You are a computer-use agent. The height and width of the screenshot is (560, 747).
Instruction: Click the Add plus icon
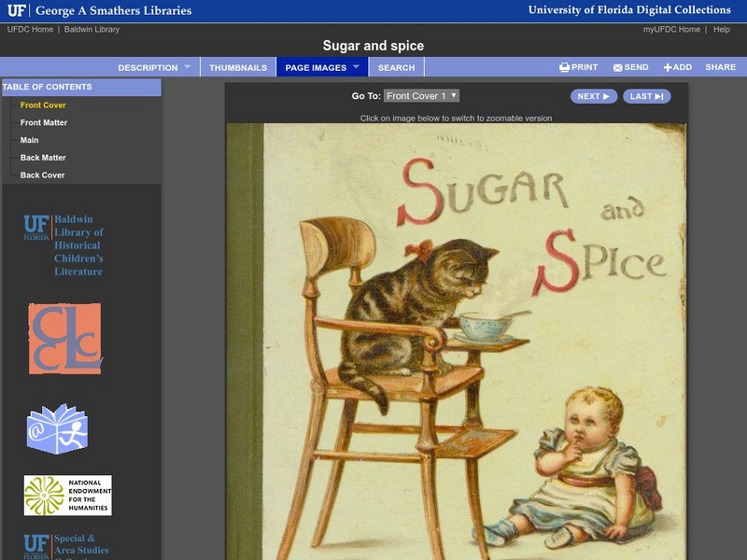point(668,67)
